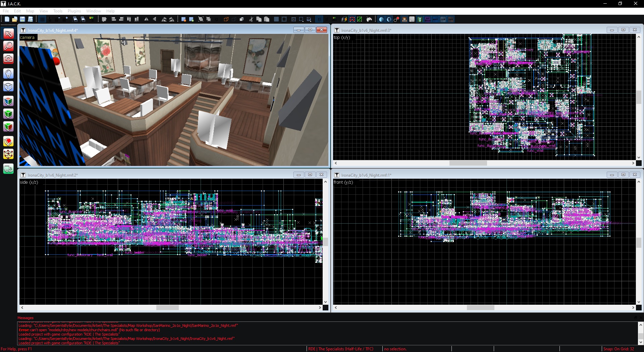
Task: Select the Clipping tool
Action: tap(8, 141)
